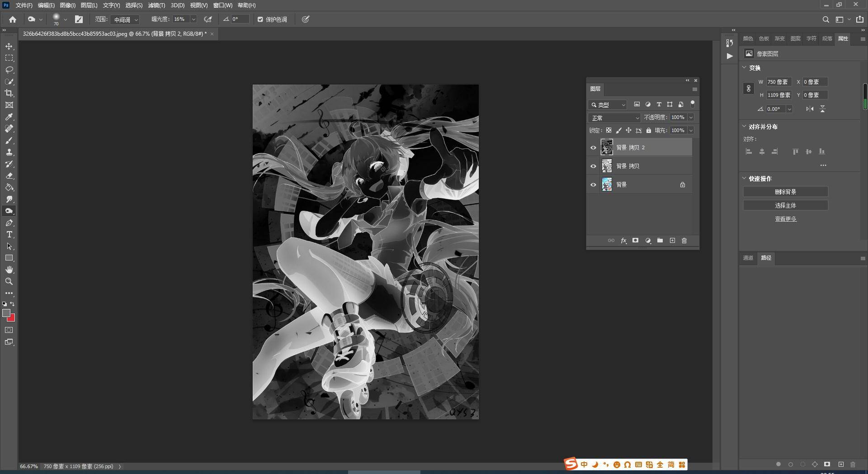
Task: Click the foreground color swatch
Action: 6,313
